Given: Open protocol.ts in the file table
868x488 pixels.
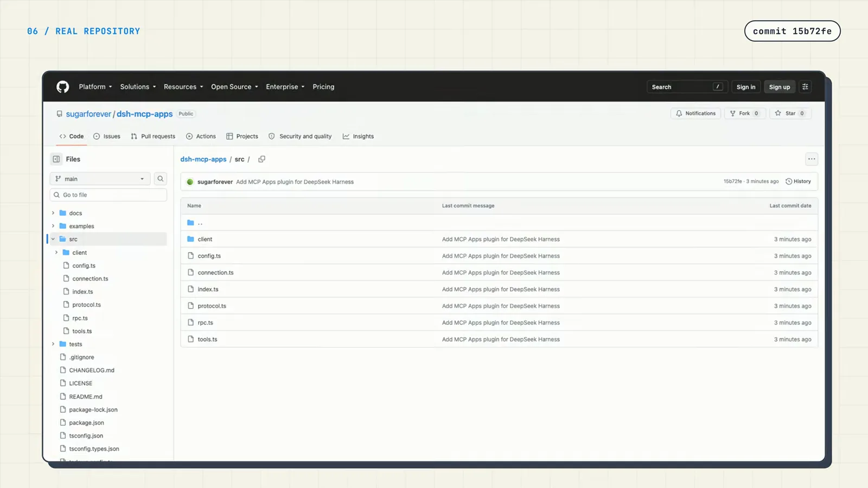Looking at the screenshot, I should [x=212, y=306].
